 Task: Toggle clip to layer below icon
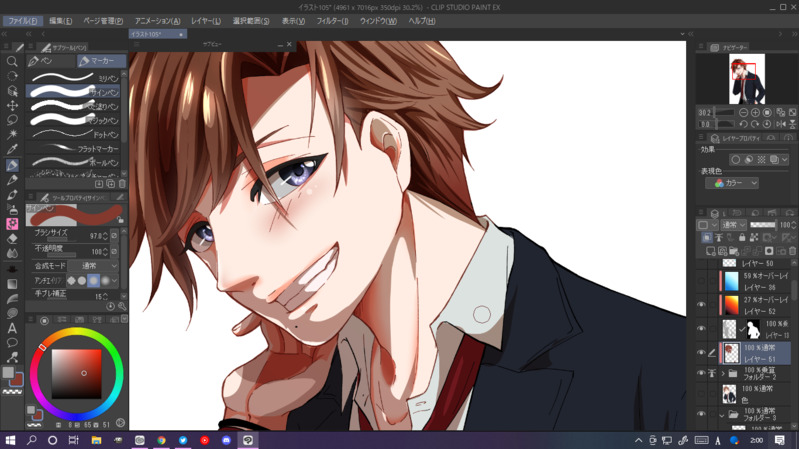(707, 237)
